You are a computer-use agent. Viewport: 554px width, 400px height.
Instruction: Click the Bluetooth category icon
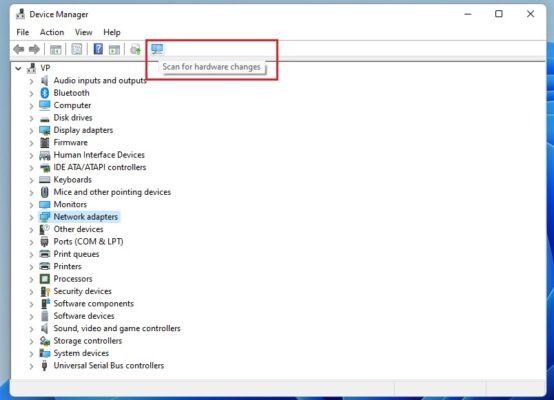(45, 93)
